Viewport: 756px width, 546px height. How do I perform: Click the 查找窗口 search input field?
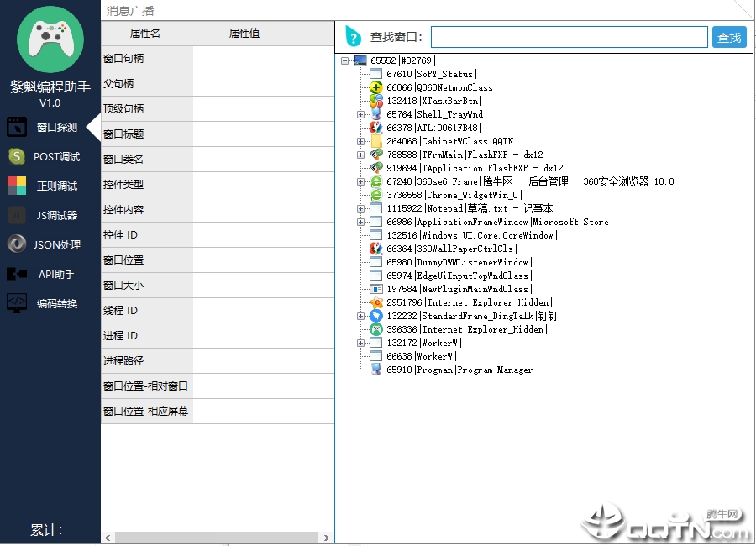coord(569,37)
